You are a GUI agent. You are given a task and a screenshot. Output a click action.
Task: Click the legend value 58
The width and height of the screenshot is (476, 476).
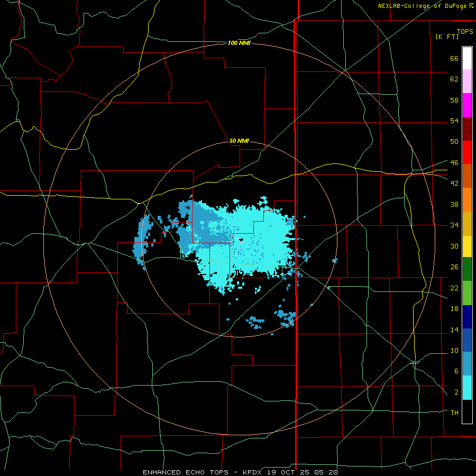454,100
